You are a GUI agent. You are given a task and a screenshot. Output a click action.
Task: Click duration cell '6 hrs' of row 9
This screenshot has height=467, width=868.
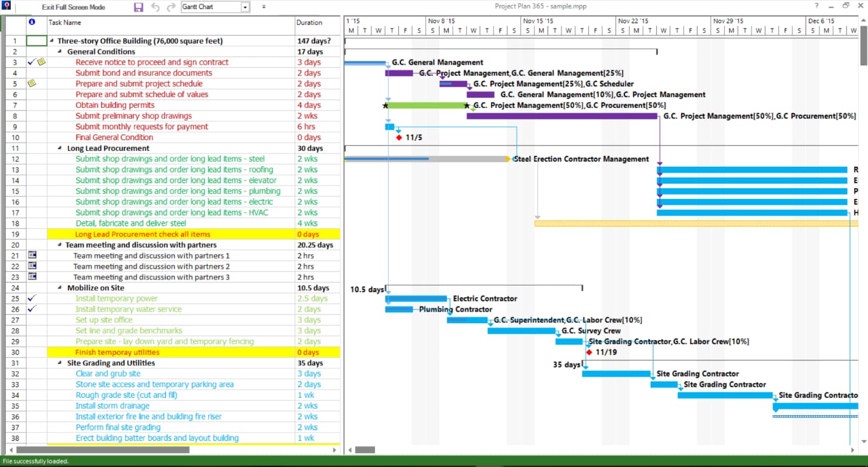tap(317, 127)
